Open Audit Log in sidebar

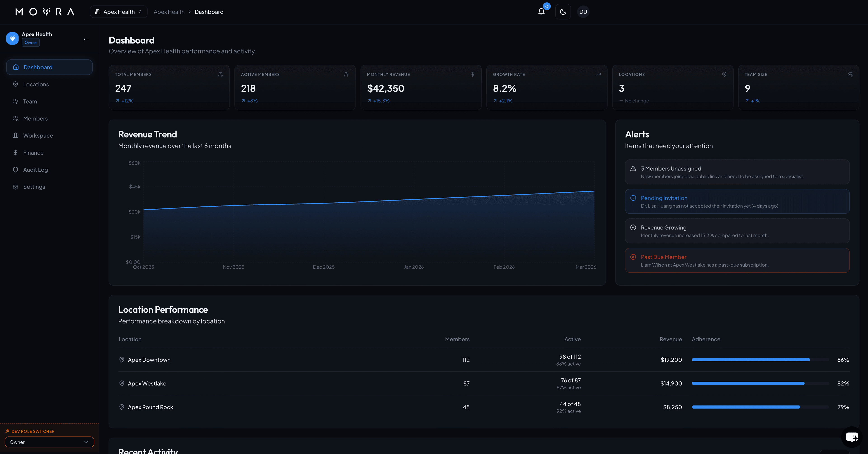[49, 170]
